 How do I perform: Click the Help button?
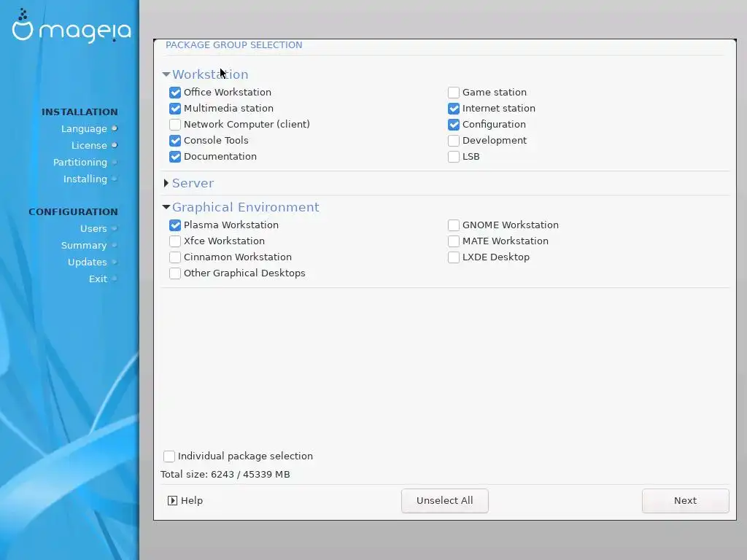186,500
